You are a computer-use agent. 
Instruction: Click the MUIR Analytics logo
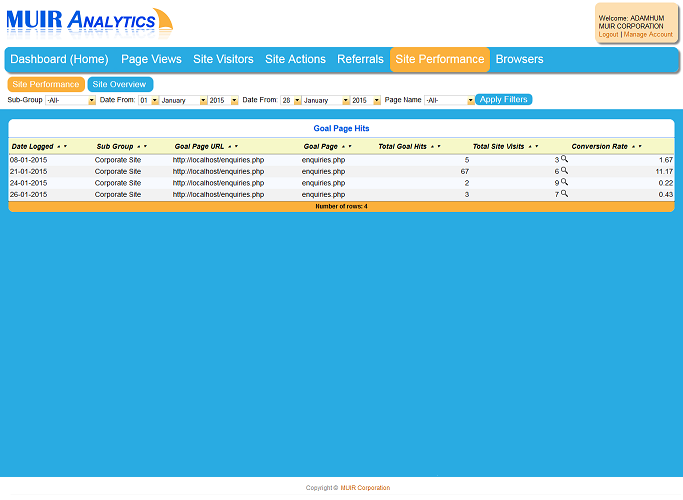click(x=89, y=21)
